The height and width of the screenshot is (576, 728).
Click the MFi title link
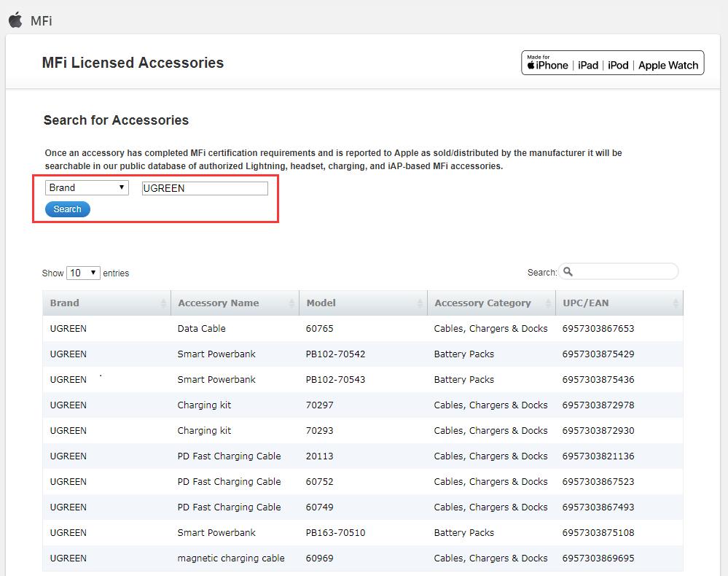[42, 21]
